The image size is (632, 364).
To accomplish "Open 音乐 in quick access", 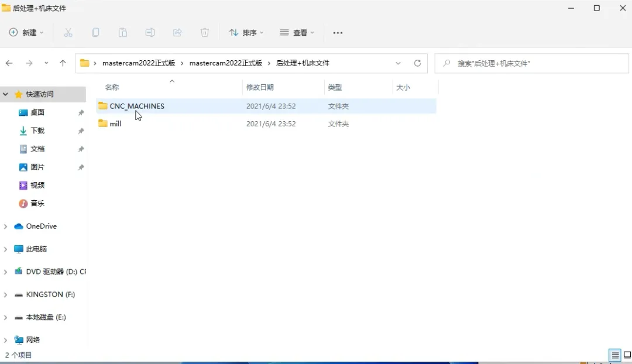I will (37, 203).
